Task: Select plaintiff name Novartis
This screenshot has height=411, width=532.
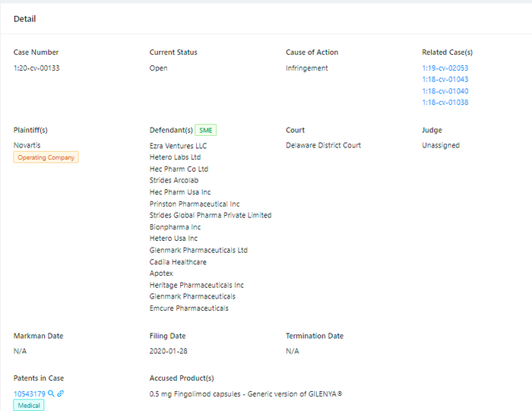Action: [27, 145]
